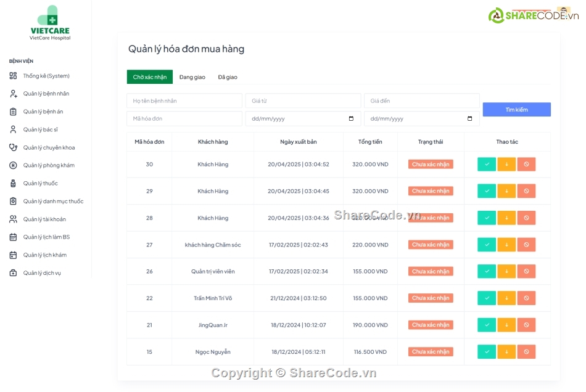Click the H hospital icon for Quản lý phòng khám
Viewport: 586px width, 392px height.
point(13,165)
